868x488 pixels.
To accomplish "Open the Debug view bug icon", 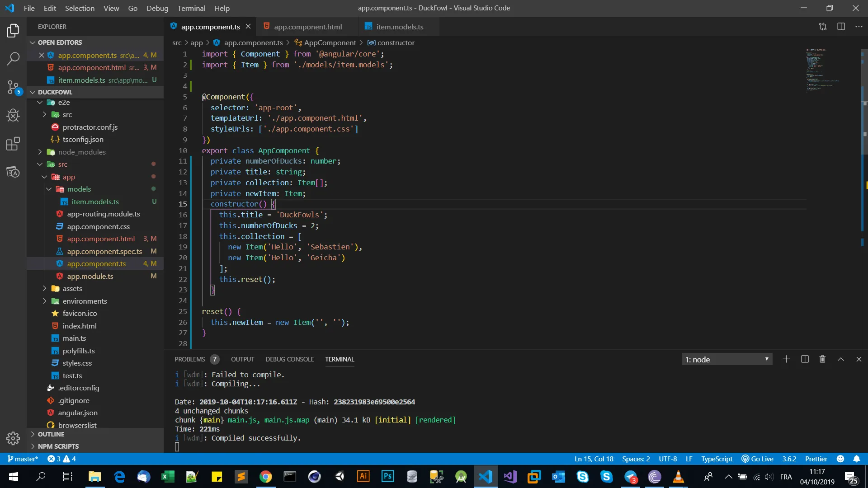I will pos(13,116).
